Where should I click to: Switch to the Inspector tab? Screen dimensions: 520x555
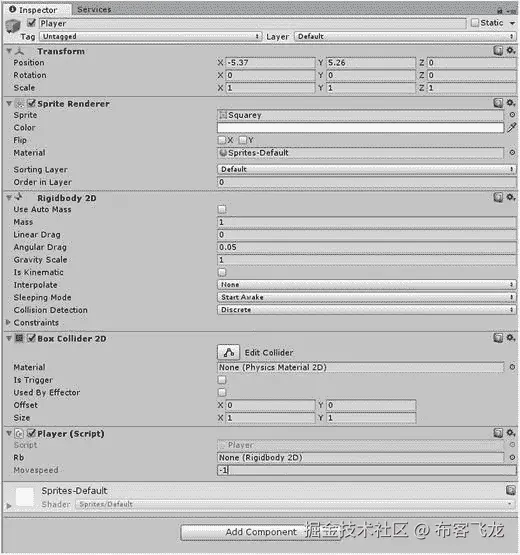(37, 10)
